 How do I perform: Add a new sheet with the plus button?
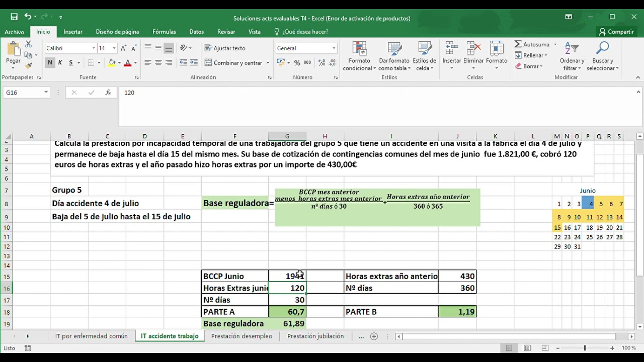(x=374, y=336)
